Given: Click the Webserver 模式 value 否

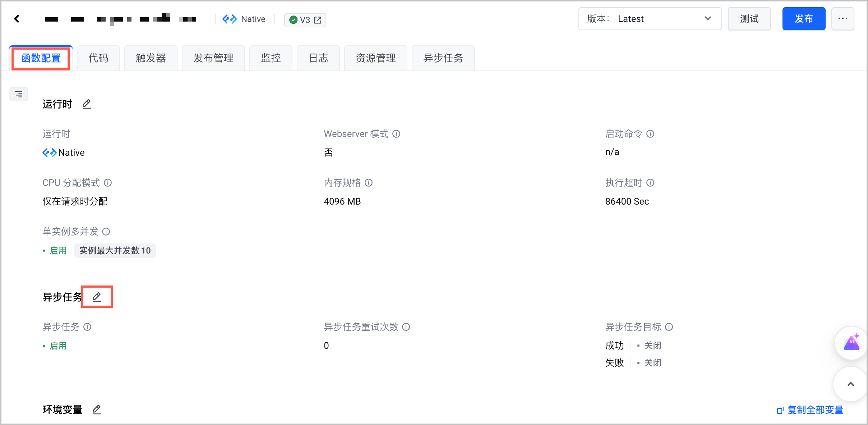Looking at the screenshot, I should point(328,152).
